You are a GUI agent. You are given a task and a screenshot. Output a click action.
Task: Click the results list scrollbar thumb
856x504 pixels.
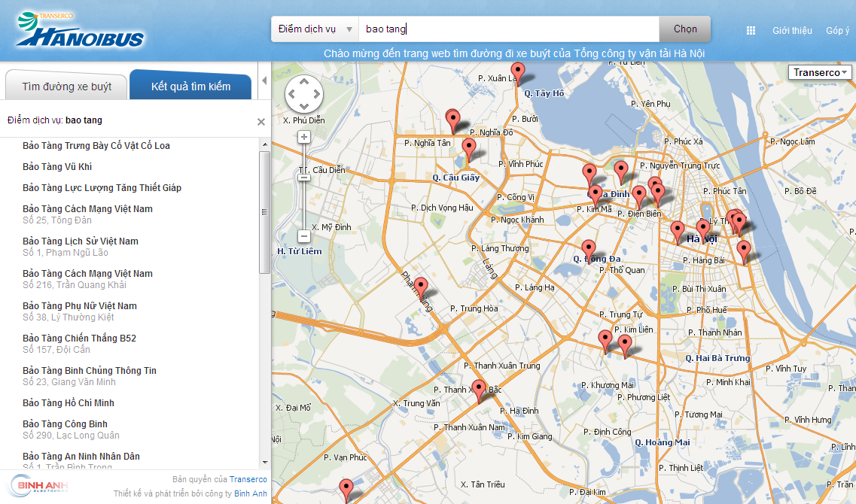(x=264, y=212)
